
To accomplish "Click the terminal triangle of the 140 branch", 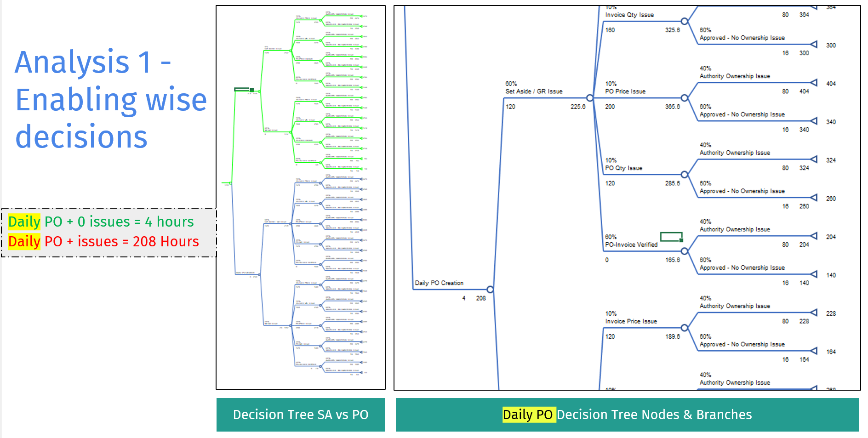I will [814, 274].
